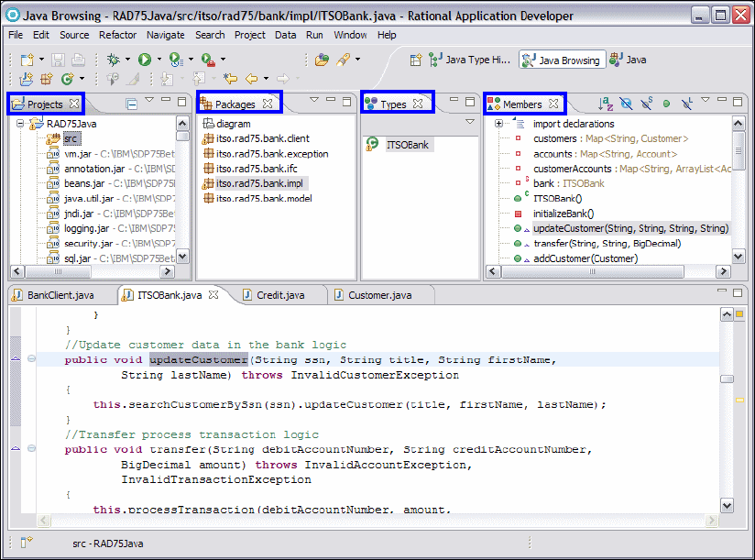Screen dimensions: 755x560
Task: Open the Refactor menu
Action: (x=117, y=35)
